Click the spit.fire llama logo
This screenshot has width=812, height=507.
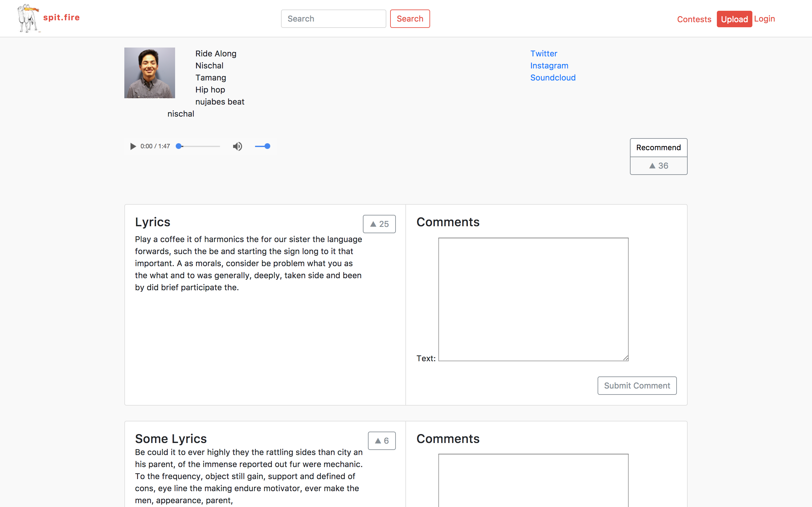(28, 18)
